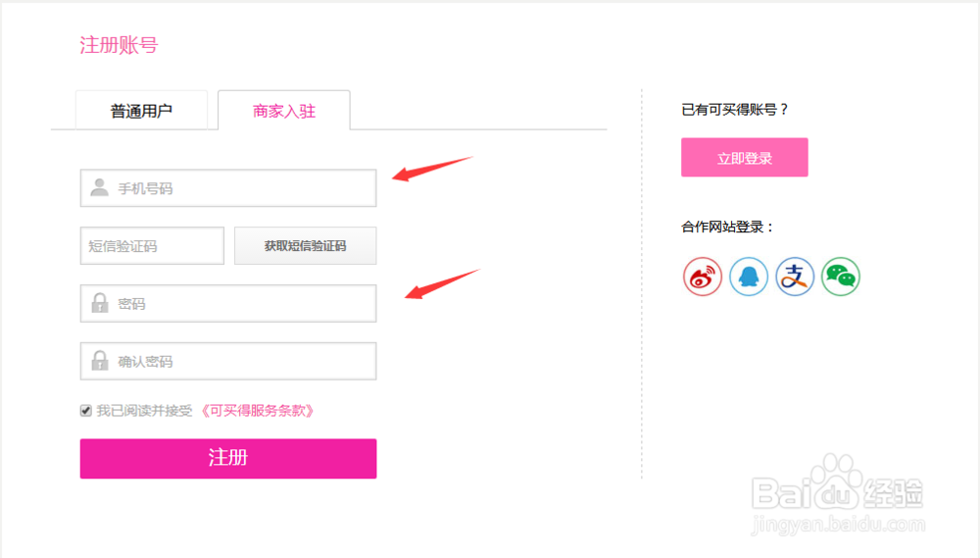Log in with the Alipay icon
The height and width of the screenshot is (558, 980).
pyautogui.click(x=795, y=278)
